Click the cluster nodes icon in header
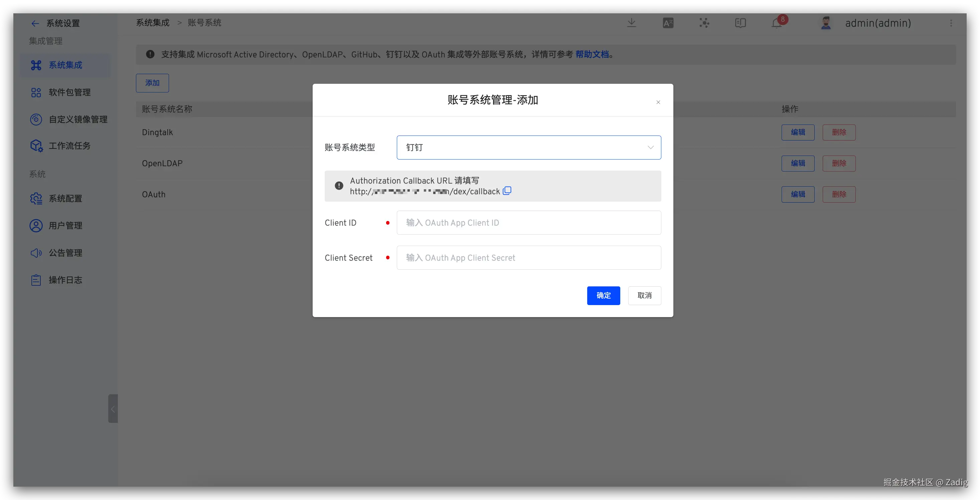Image resolution: width=980 pixels, height=500 pixels. [704, 23]
